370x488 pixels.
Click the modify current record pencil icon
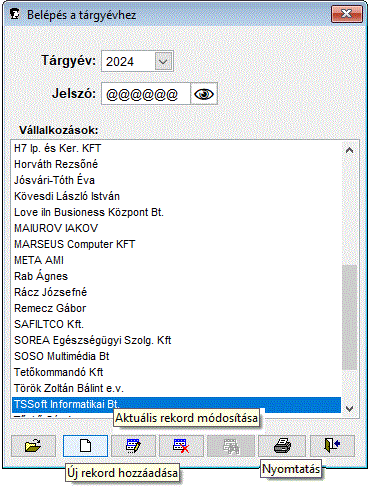pos(134,446)
